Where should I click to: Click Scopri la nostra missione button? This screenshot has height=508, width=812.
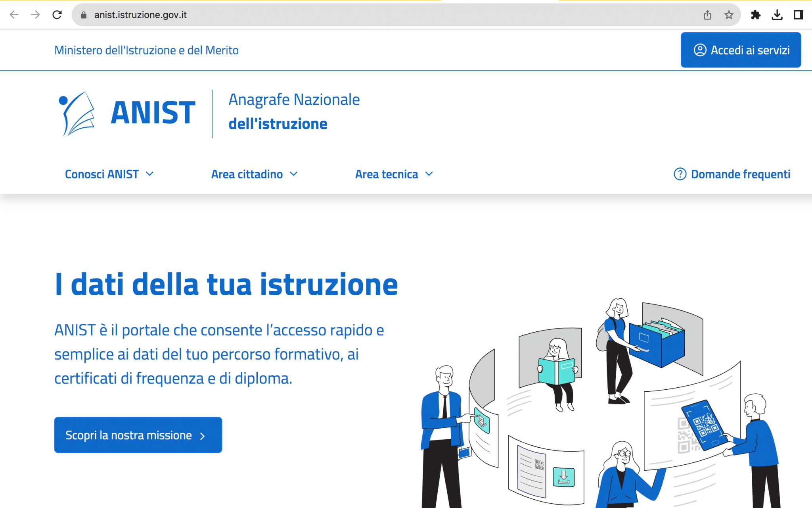138,435
